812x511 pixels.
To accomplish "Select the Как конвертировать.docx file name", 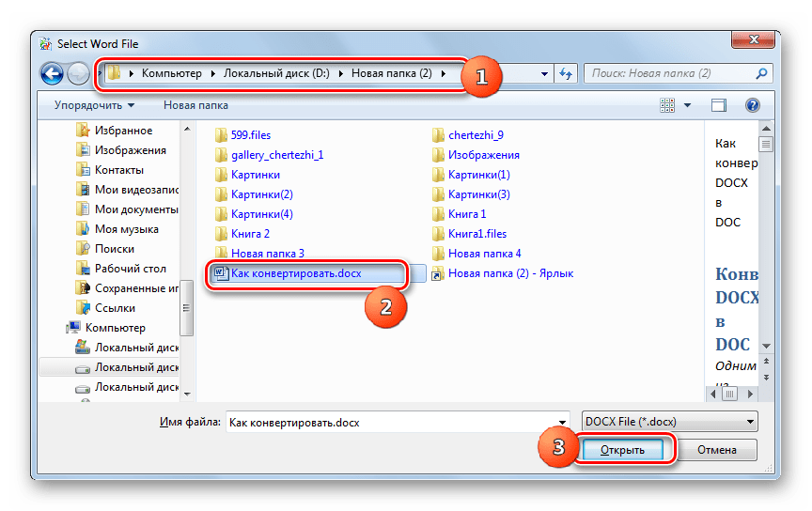I will click(296, 273).
